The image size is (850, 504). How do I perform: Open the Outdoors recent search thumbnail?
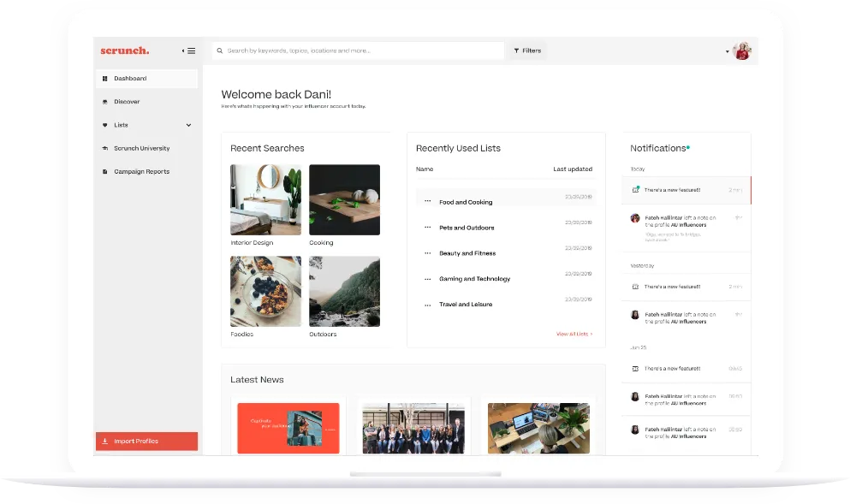pyautogui.click(x=345, y=292)
